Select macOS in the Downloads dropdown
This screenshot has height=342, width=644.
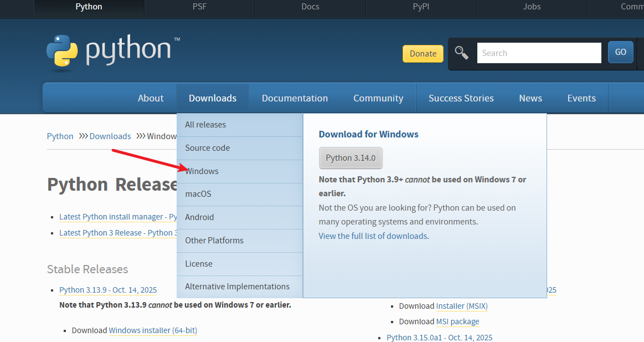coord(198,194)
